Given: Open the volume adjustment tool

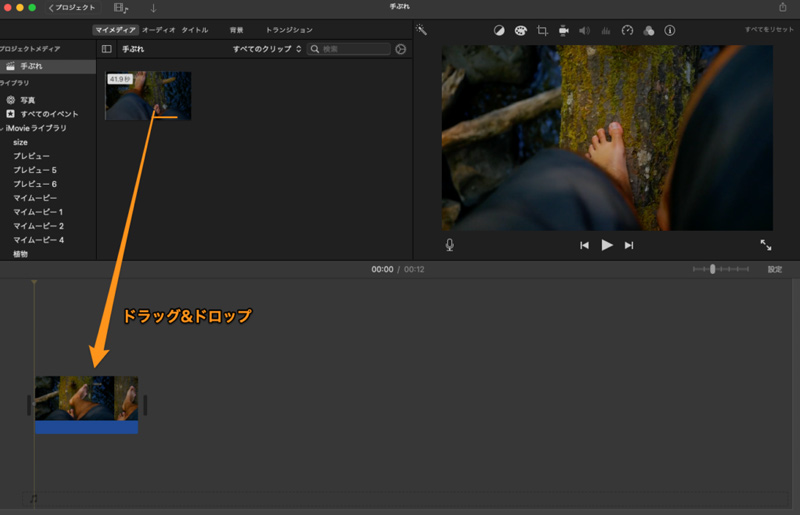Looking at the screenshot, I should [x=585, y=31].
